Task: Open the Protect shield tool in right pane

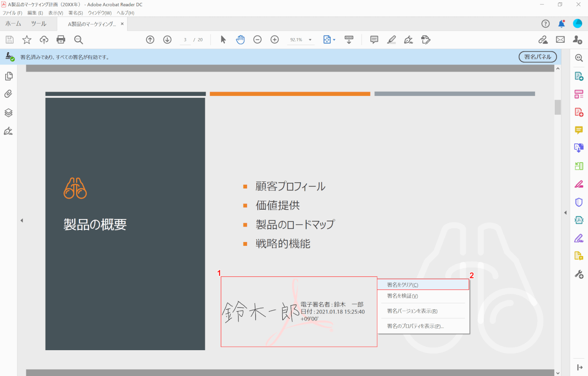Action: coord(579,202)
